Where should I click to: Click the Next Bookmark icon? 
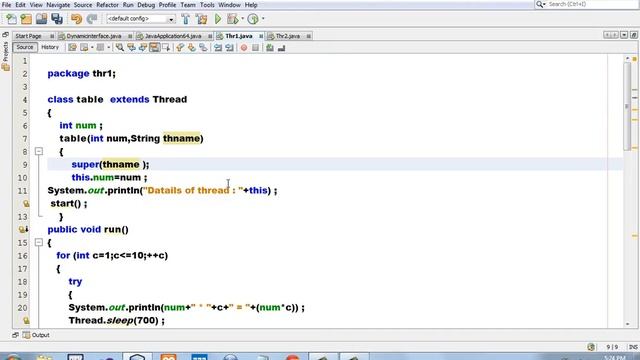click(x=192, y=48)
